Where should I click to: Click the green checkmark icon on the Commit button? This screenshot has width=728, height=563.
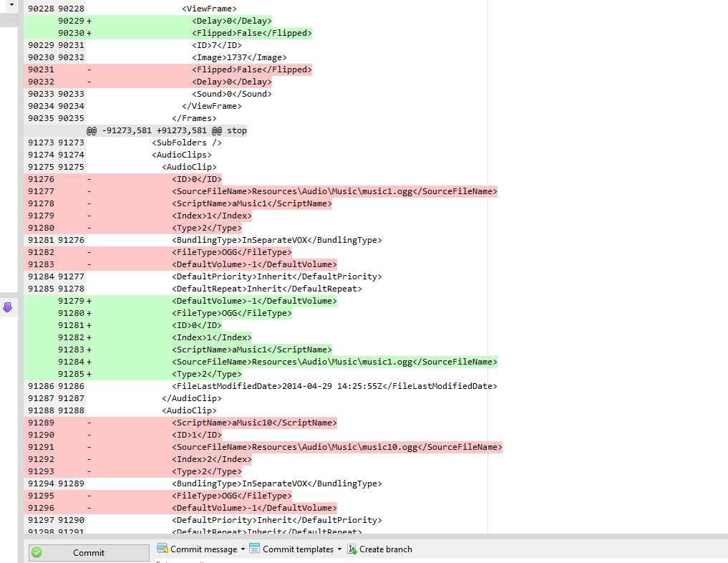click(x=35, y=552)
